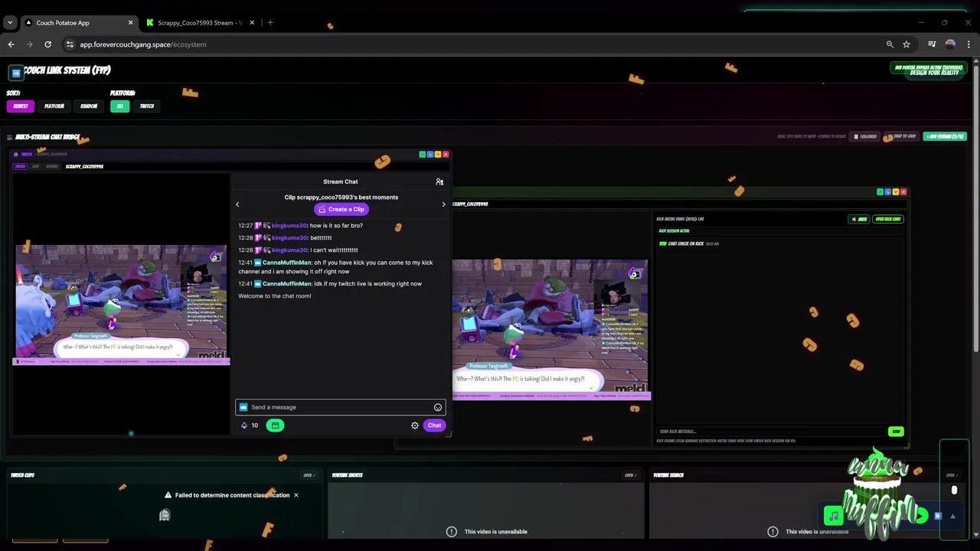The width and height of the screenshot is (980, 551).
Task: Filter platform to Twitch
Action: 147,106
